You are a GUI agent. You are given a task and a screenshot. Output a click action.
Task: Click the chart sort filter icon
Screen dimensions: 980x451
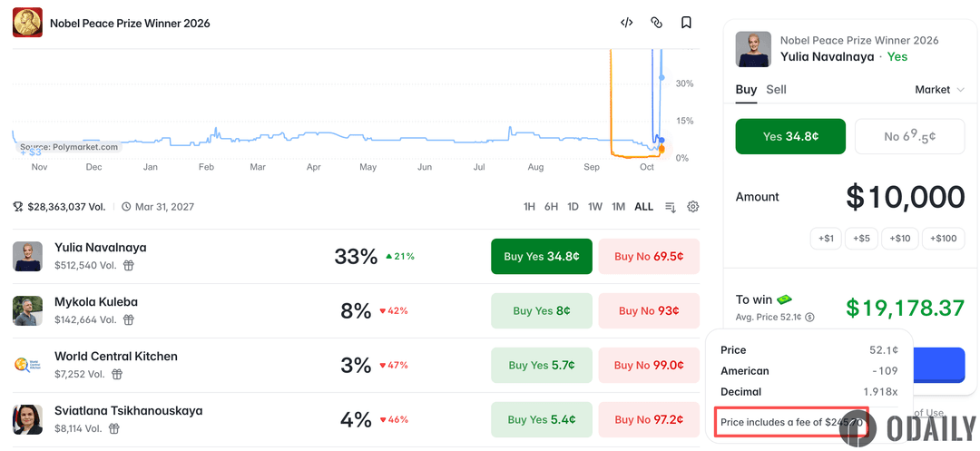tap(671, 207)
